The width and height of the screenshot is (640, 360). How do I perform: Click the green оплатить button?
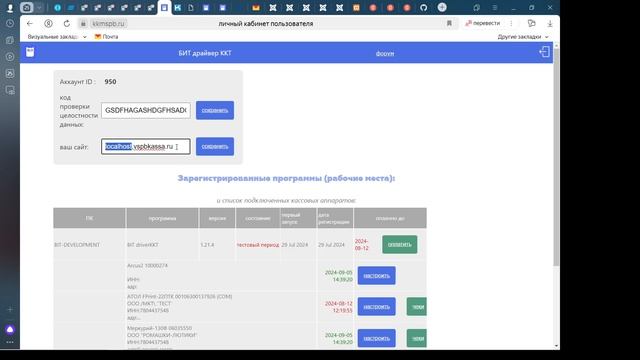coord(400,244)
